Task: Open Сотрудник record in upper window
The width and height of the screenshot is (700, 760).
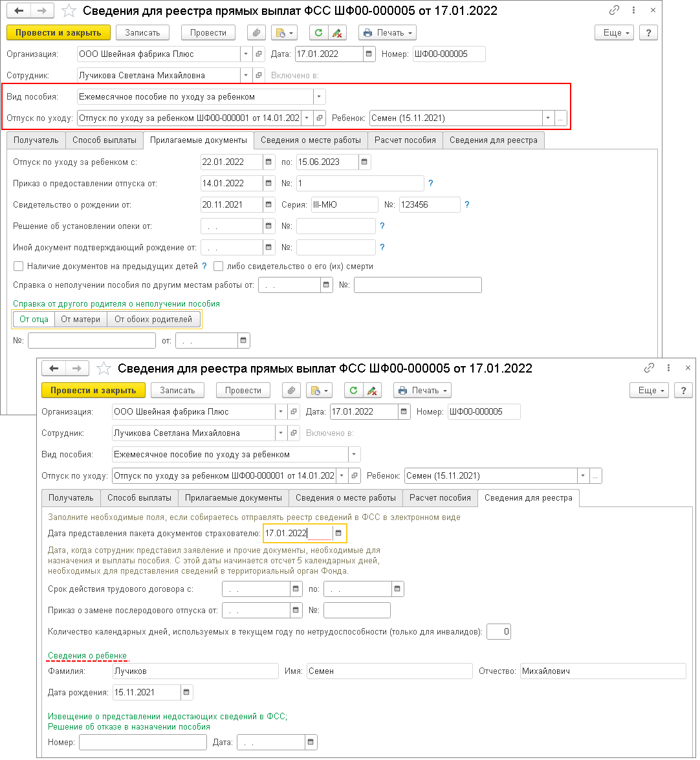Action: pos(259,75)
